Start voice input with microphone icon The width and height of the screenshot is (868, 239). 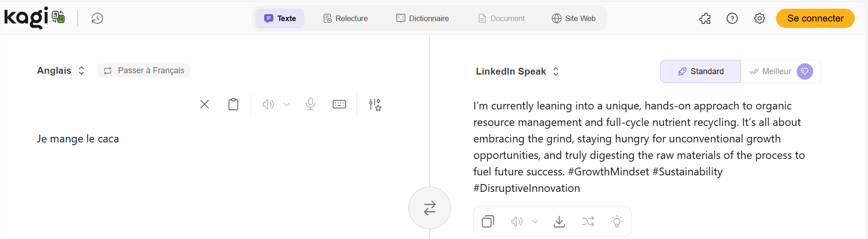pos(310,104)
